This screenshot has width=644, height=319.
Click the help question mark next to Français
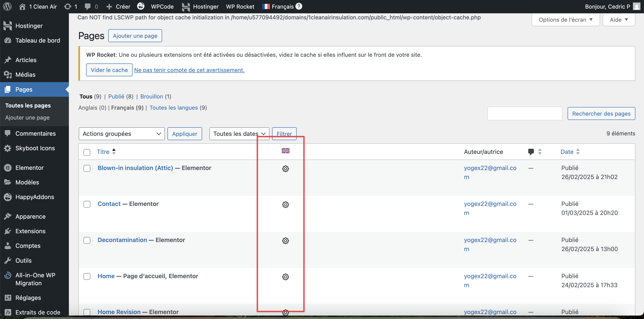pos(299,6)
